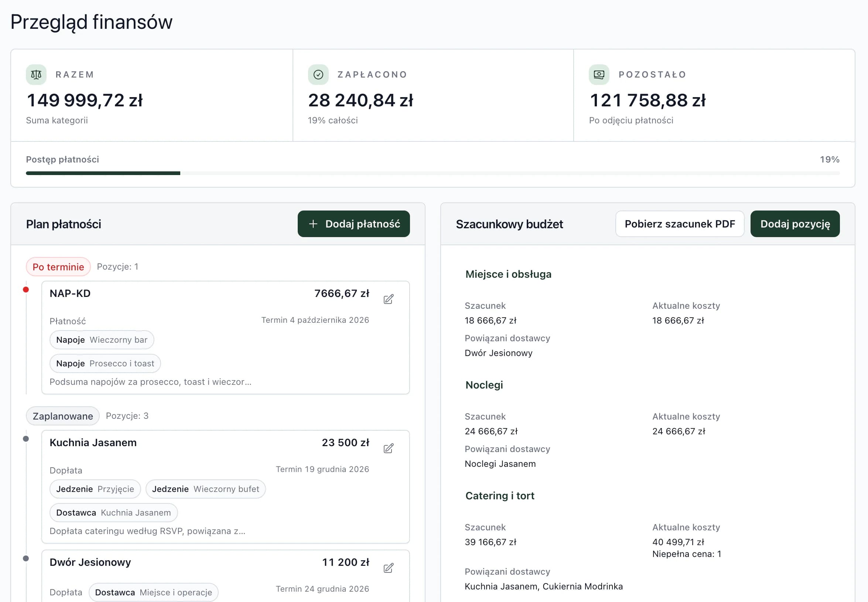
Task: Open the Kuchnia Jasanem payment title
Action: point(93,443)
